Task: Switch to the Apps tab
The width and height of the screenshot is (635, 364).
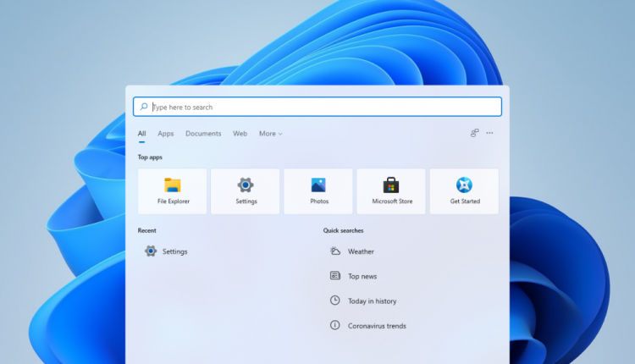Action: click(x=165, y=134)
